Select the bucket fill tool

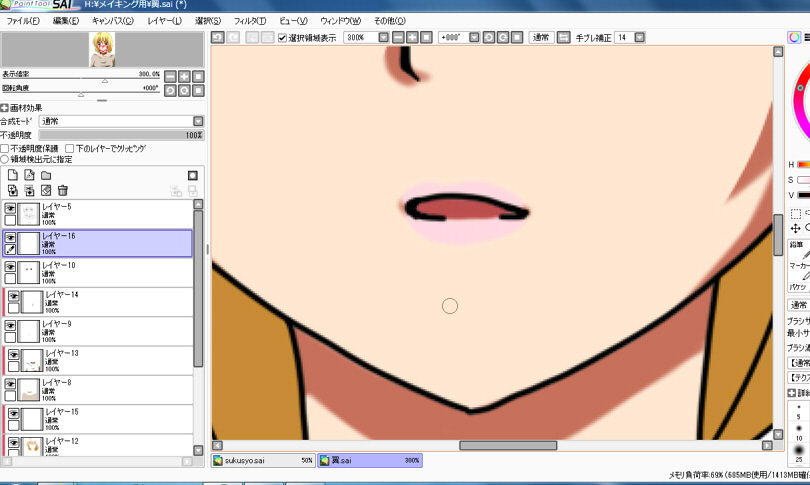(x=799, y=287)
